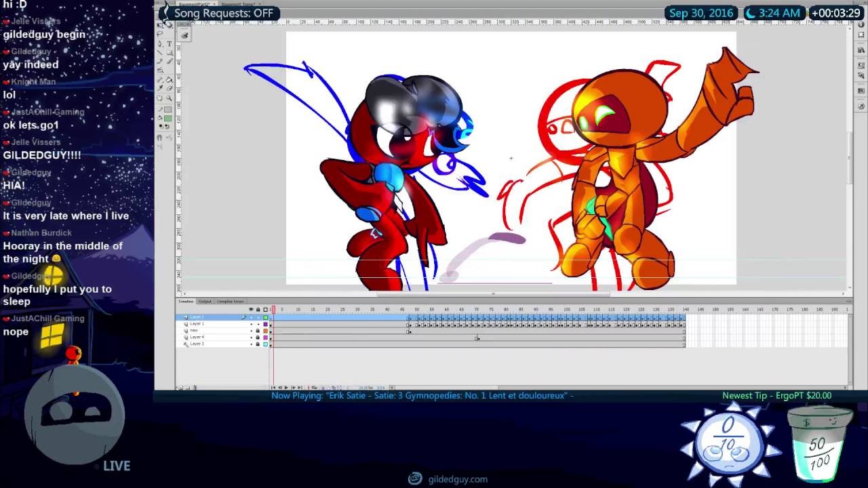
Task: Click the 'Sep 30, 2016' date text
Action: click(x=701, y=13)
